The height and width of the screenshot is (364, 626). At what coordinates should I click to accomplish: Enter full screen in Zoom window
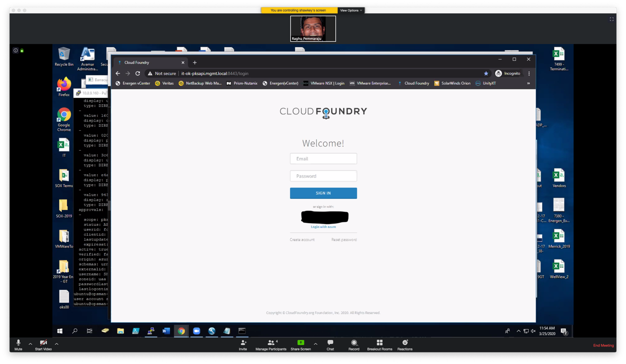pos(612,19)
